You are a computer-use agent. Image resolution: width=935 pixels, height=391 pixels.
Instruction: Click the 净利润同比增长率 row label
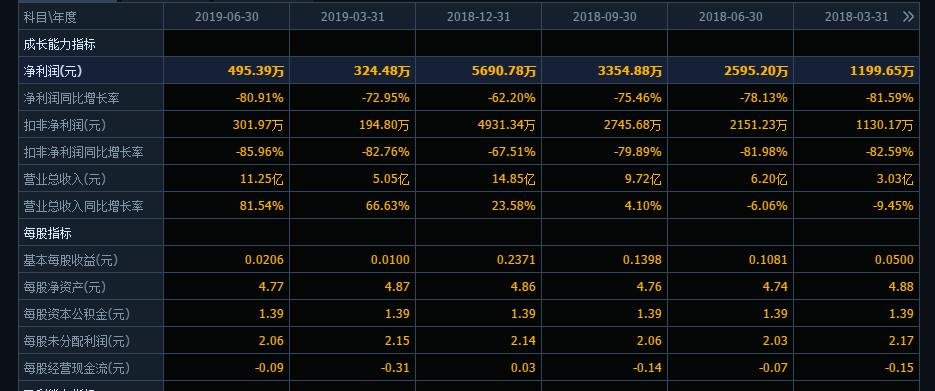point(71,98)
